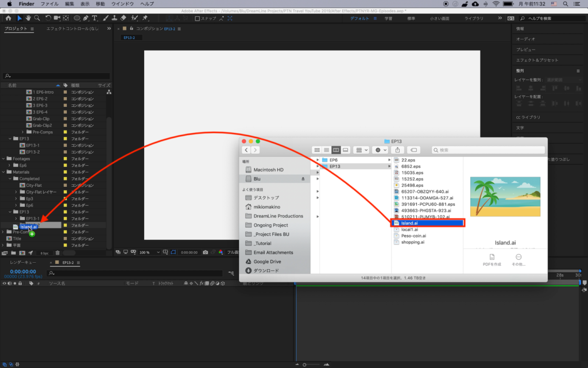
Task: Switch Finder to column view
Action: click(336, 150)
